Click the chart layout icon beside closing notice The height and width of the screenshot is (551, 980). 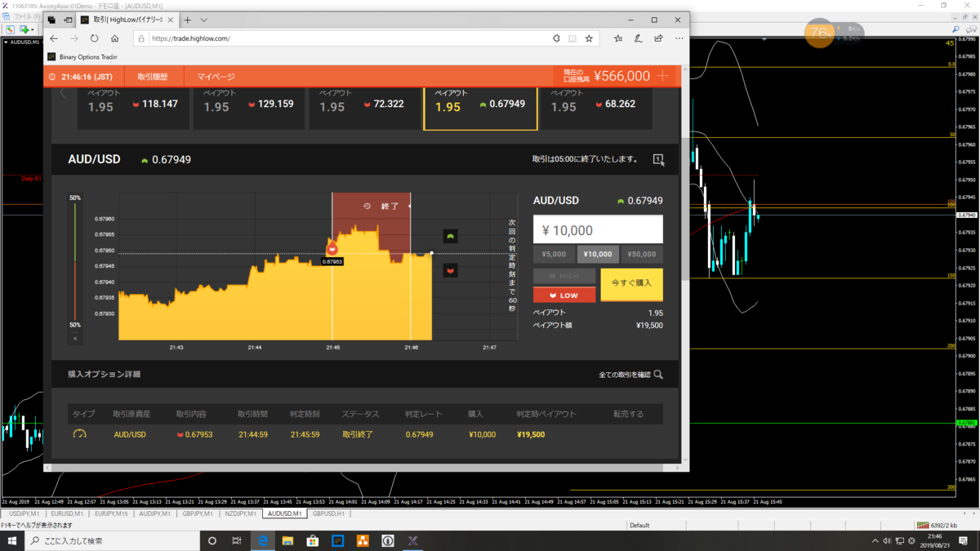(658, 159)
